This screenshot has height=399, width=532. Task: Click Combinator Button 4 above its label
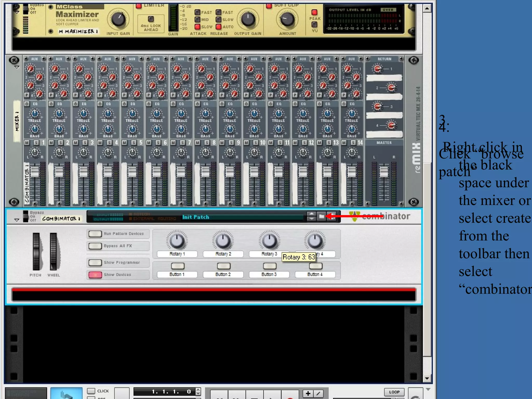tap(316, 266)
